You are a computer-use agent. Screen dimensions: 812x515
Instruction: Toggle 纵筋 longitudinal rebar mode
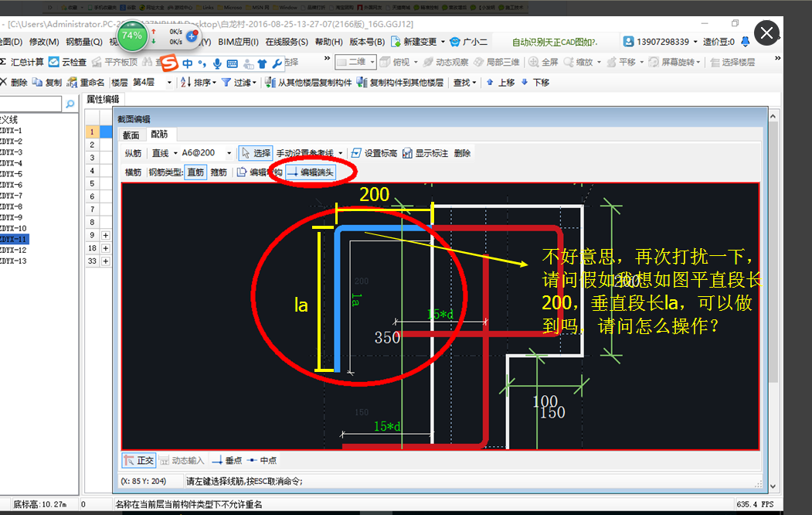coord(133,153)
